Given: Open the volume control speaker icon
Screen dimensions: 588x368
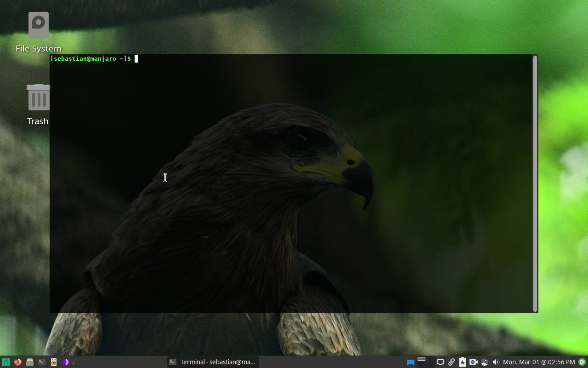Looking at the screenshot, I should (x=496, y=362).
